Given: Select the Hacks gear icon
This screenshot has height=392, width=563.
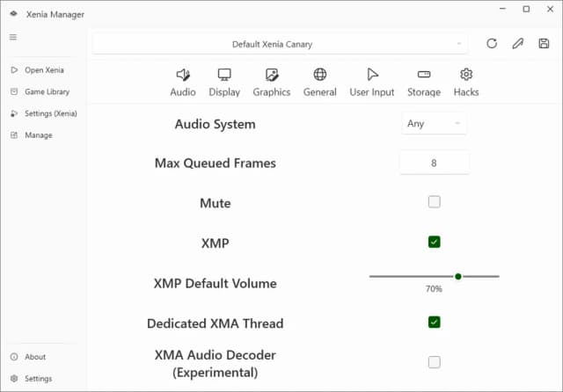Looking at the screenshot, I should (466, 74).
